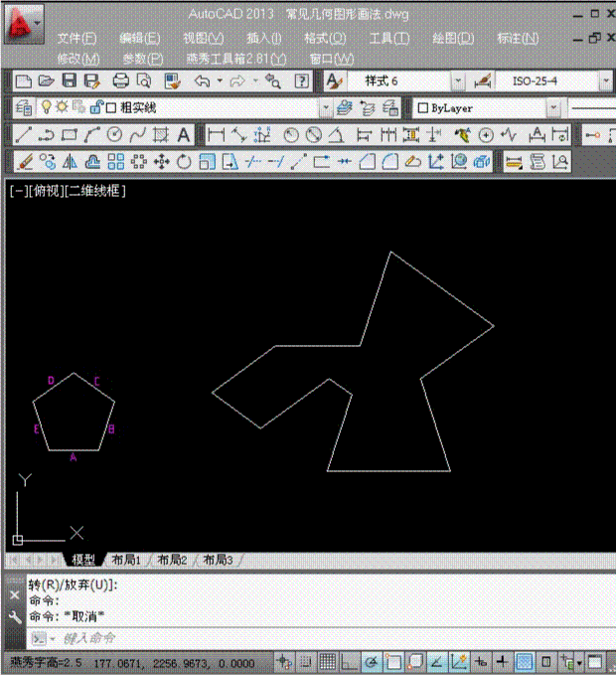Viewport: 616px width, 676px height.
Task: Open the 编辑(E) menu
Action: [x=140, y=39]
